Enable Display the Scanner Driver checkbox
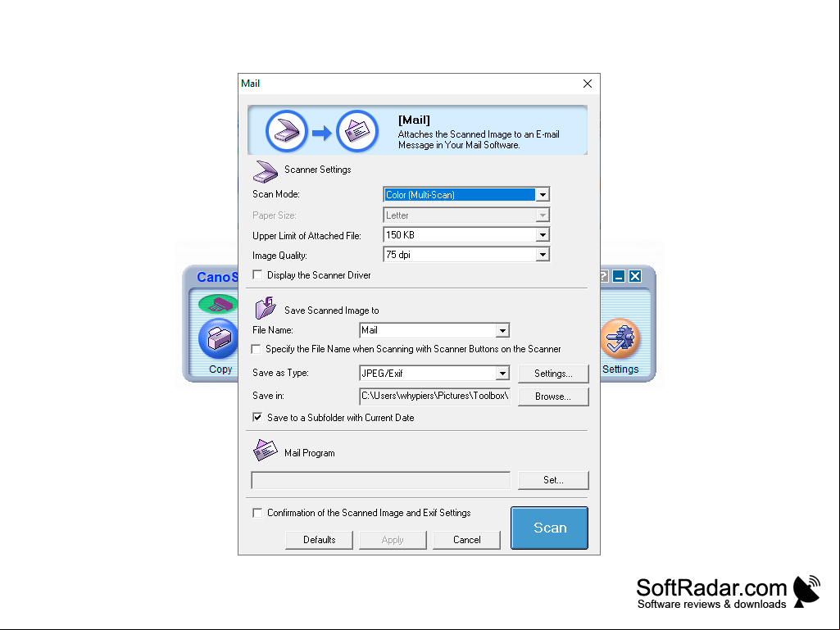 coord(257,274)
